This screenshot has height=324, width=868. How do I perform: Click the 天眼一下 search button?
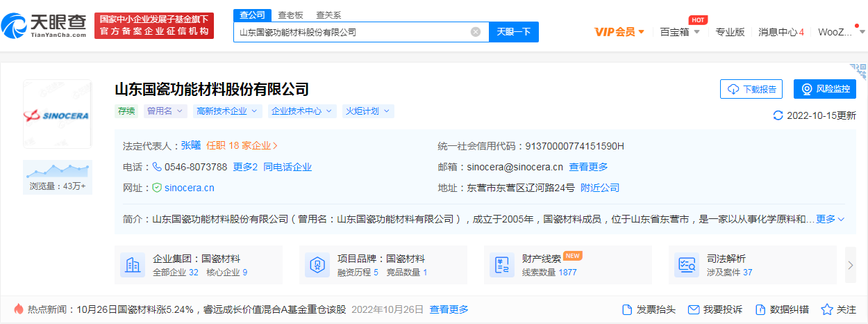coord(514,32)
